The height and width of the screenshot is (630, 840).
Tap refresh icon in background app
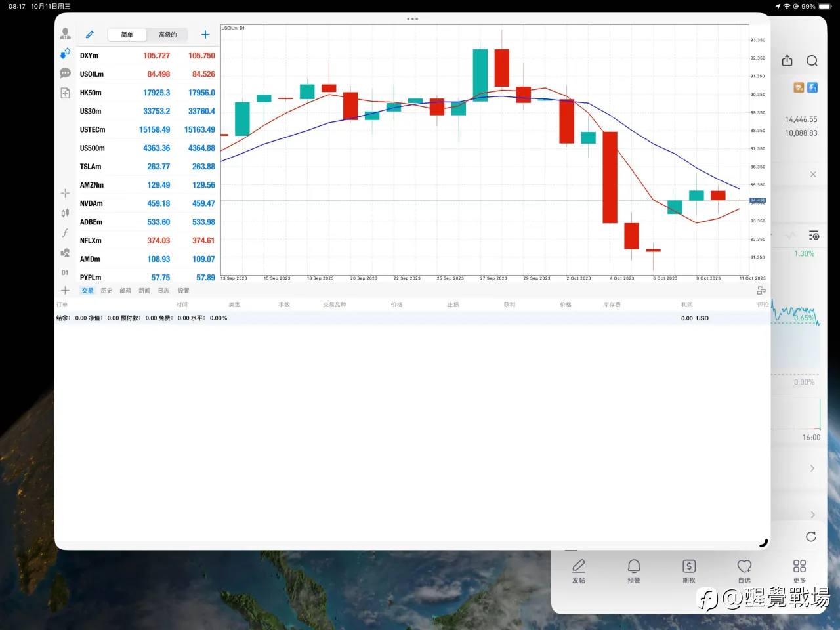(x=811, y=537)
